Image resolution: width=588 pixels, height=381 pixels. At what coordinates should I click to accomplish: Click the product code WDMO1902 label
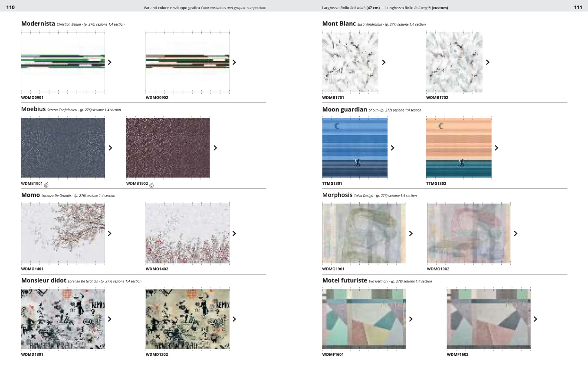(x=438, y=269)
